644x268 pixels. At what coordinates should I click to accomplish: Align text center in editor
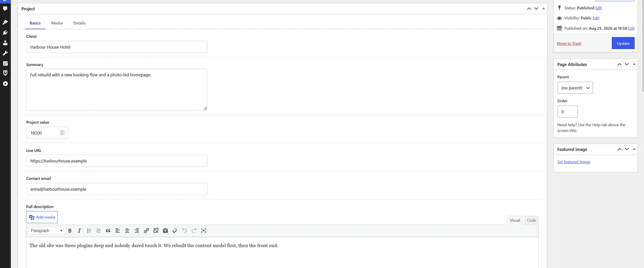[x=127, y=231]
